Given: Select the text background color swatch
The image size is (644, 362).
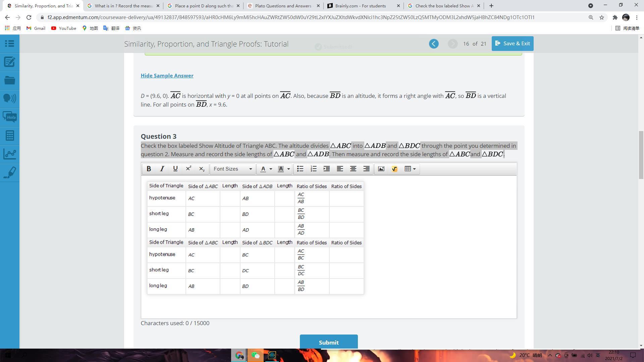Looking at the screenshot, I should pos(281,169).
